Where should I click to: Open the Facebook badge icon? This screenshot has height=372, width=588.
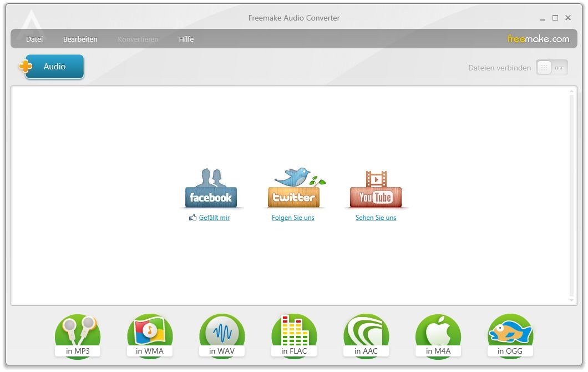211,188
